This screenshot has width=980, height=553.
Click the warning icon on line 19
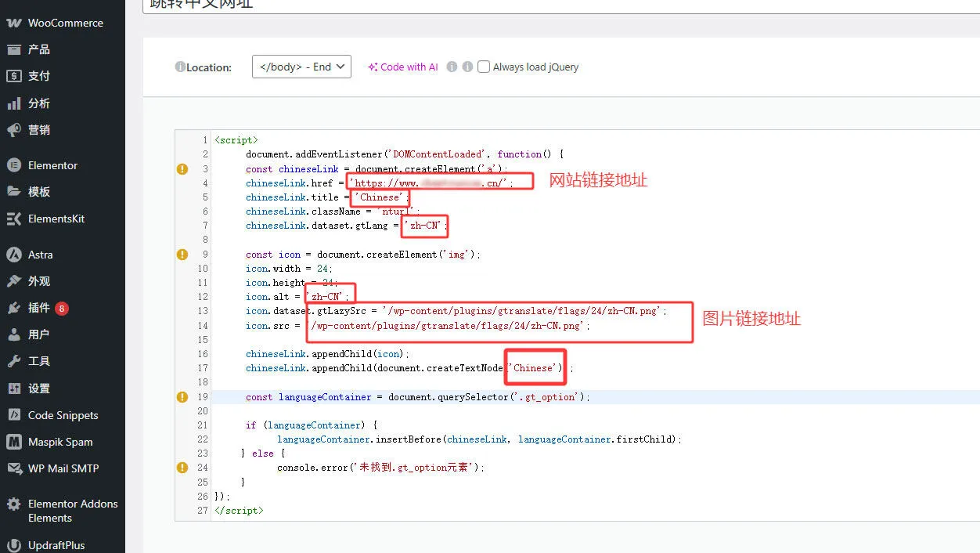[x=182, y=397]
